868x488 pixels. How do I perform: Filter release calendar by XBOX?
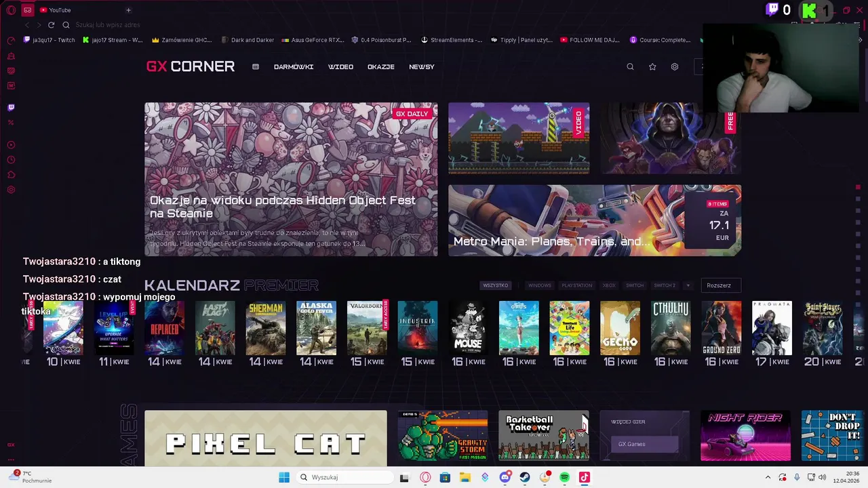click(x=609, y=285)
